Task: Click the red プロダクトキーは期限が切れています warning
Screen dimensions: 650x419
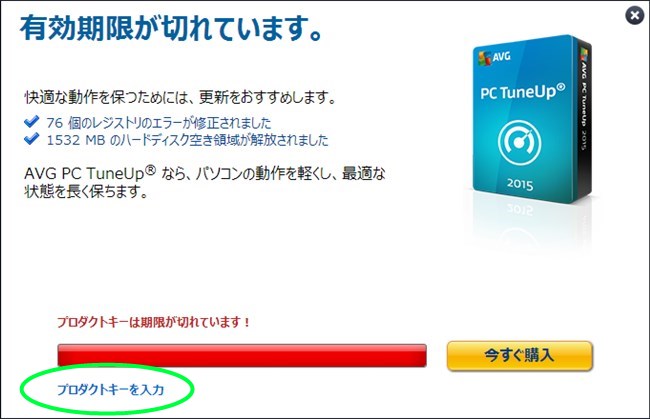Action: pos(153,322)
